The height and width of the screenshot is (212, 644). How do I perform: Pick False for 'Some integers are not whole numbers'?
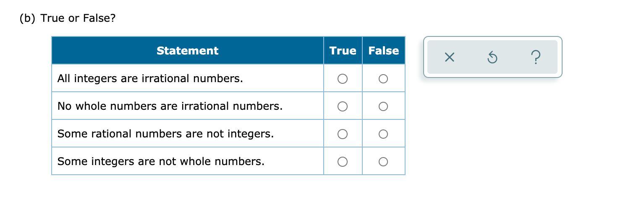(383, 162)
